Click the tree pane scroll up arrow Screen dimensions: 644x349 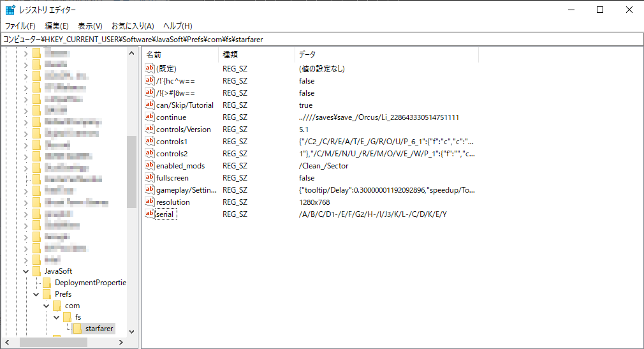point(131,53)
